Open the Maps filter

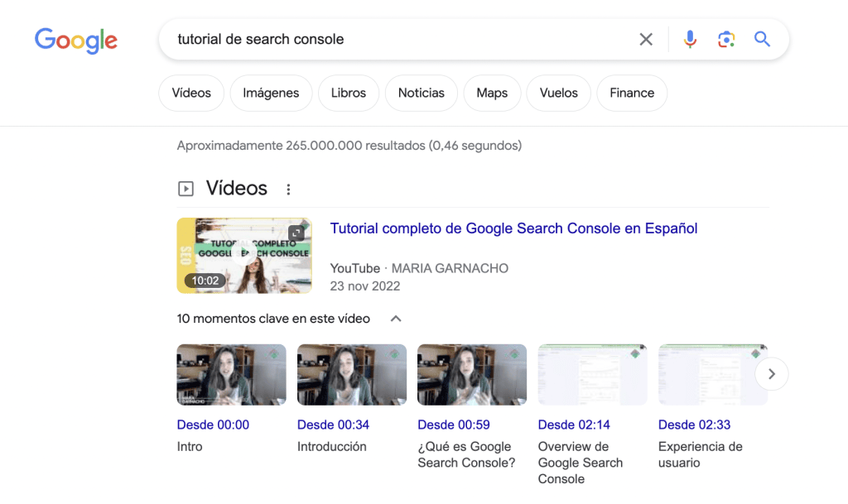click(x=492, y=93)
